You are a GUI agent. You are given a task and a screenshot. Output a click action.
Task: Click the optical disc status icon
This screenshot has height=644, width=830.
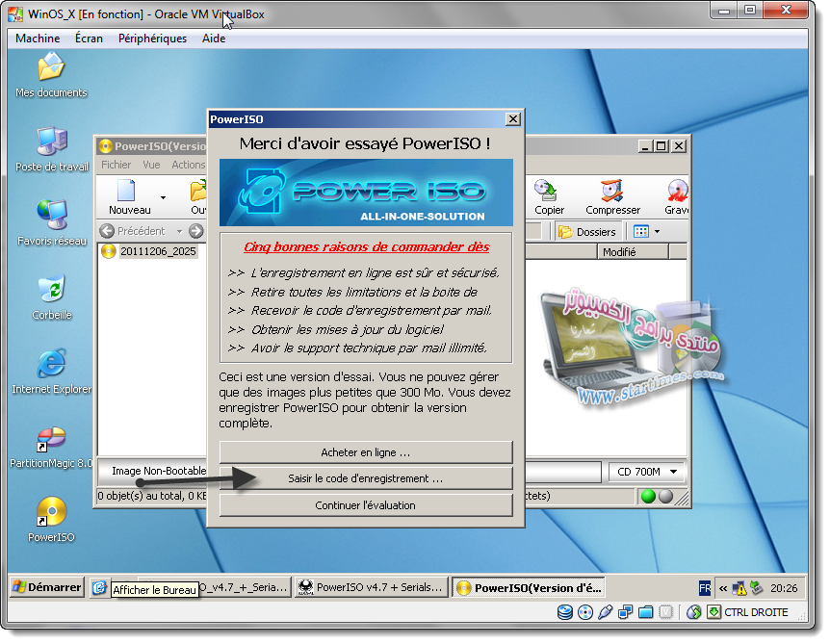coord(584,612)
